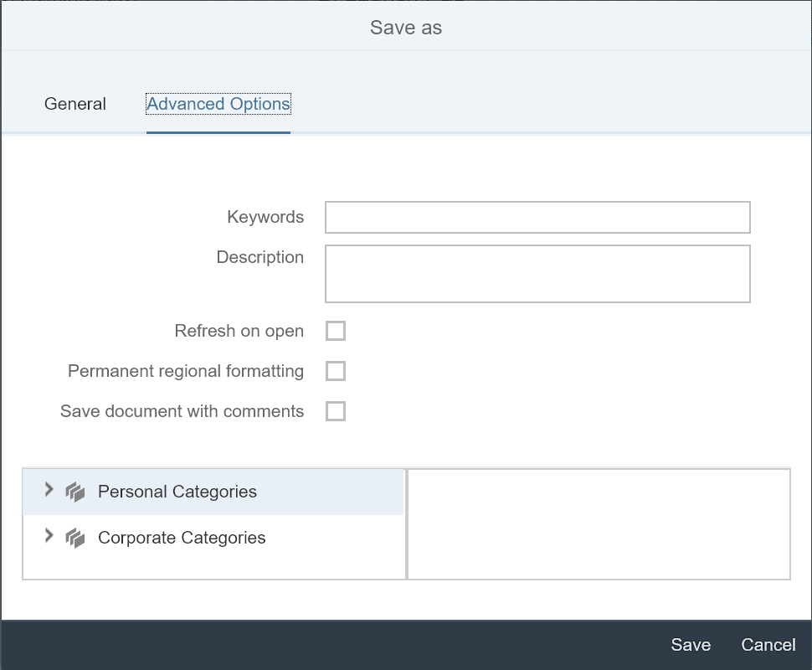This screenshot has height=670, width=812.
Task: Click the Keywords input field
Action: [537, 217]
